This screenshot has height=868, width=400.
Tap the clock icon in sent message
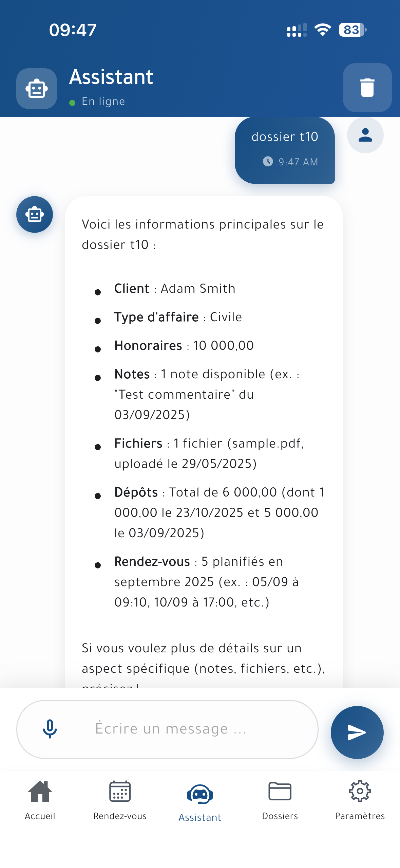pos(268,162)
